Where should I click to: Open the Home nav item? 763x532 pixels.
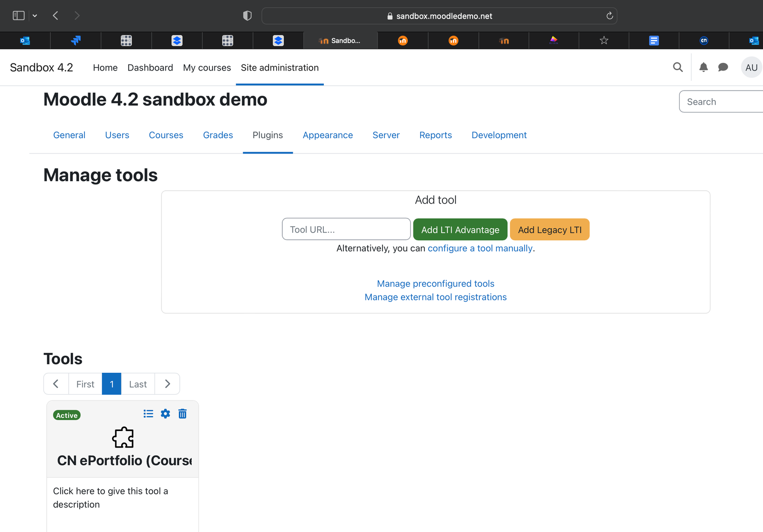click(x=105, y=68)
